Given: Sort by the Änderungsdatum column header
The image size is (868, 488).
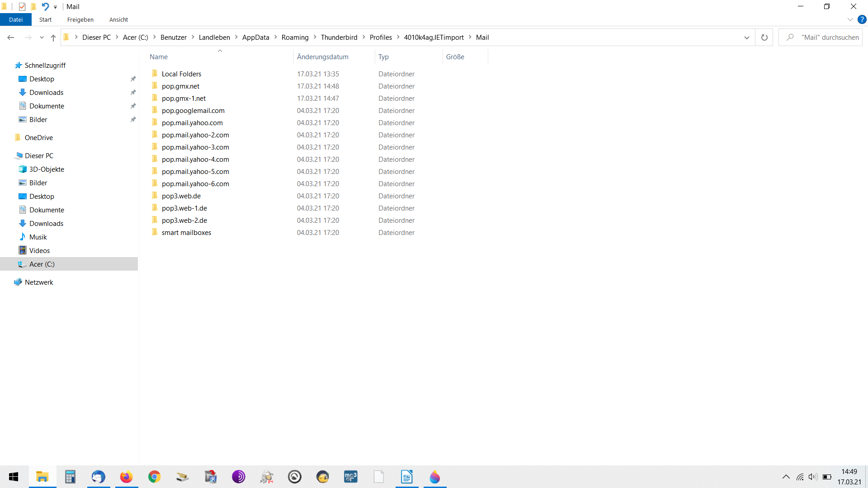Looking at the screenshot, I should pos(322,57).
